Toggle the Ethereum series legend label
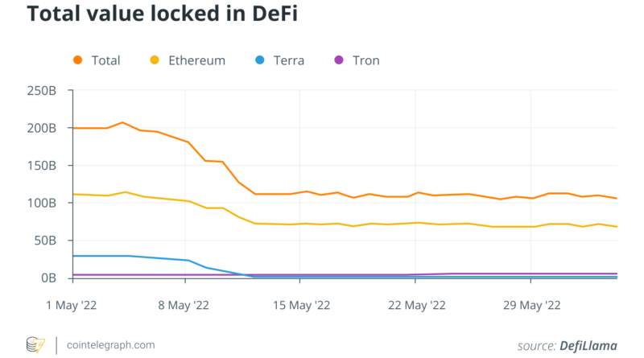 tap(197, 60)
